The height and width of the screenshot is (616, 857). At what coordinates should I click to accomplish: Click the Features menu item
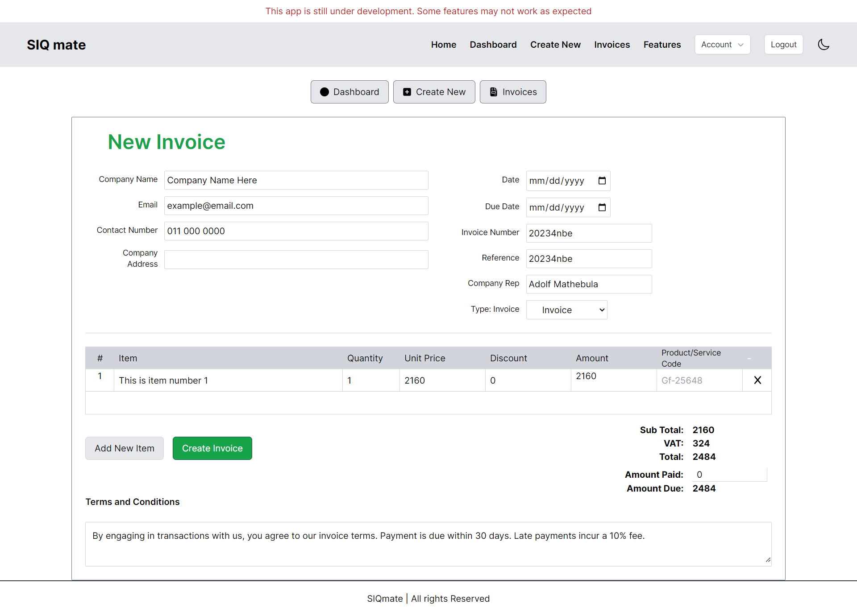tap(662, 44)
